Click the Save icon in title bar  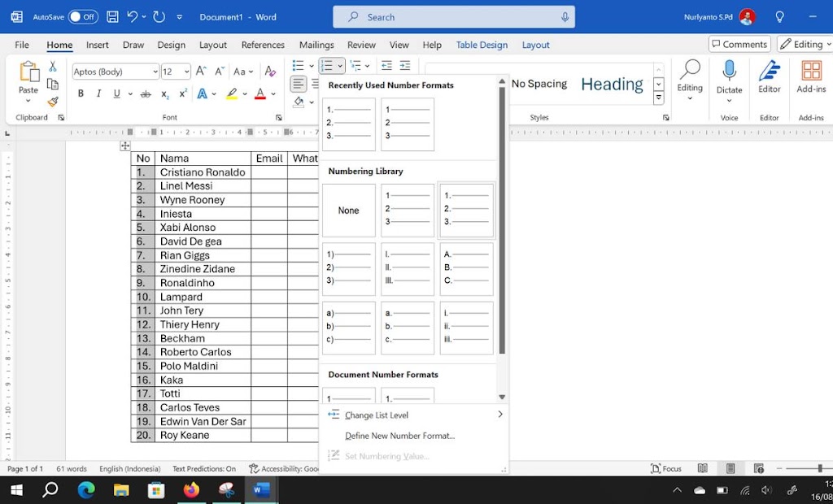pos(112,17)
